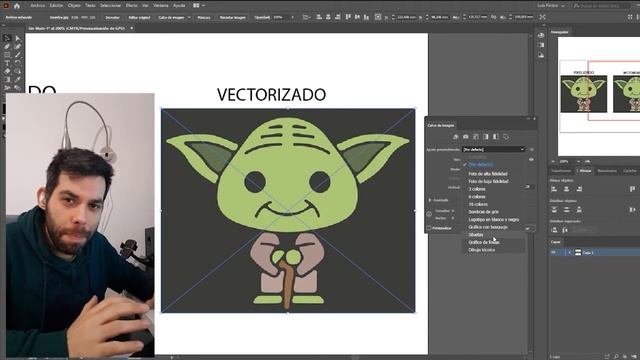Switch to the Alinear tab
640x360 pixels.
pos(585,171)
